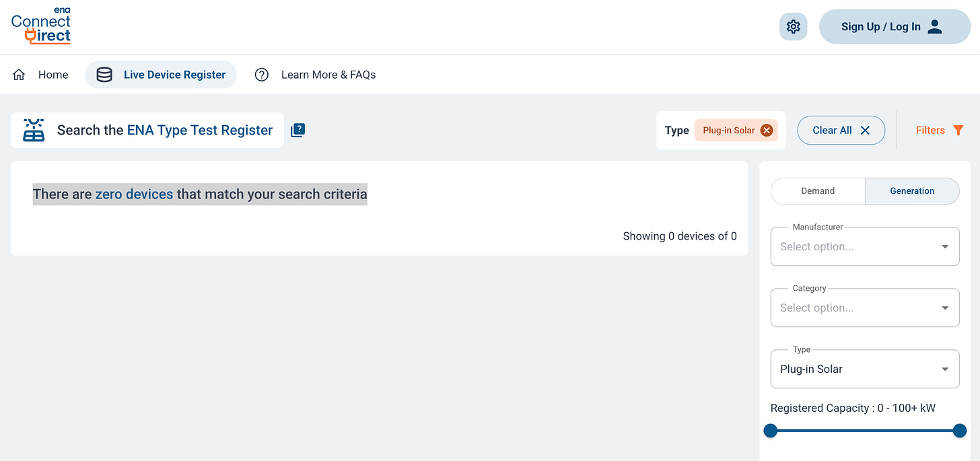Click the 'zero devices' text
The image size is (980, 461).
(134, 194)
